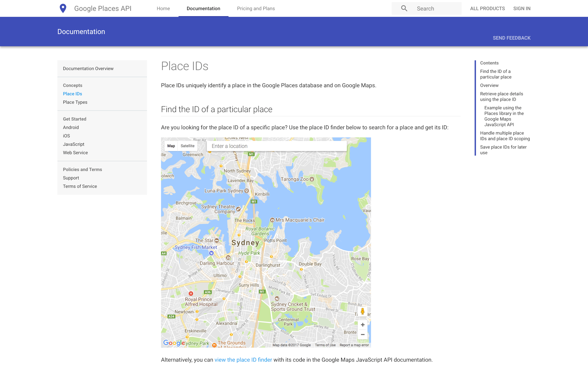Open the Pricing and Plans tab

pos(256,8)
